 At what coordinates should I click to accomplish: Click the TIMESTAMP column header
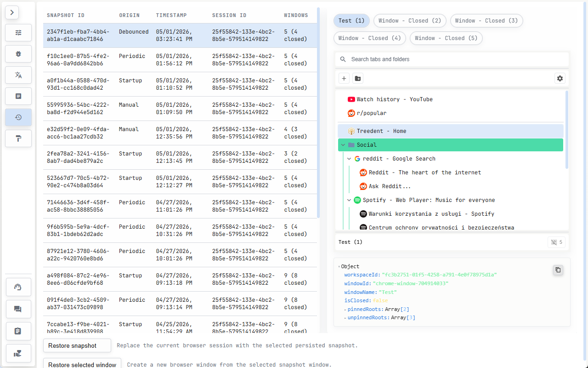point(171,16)
